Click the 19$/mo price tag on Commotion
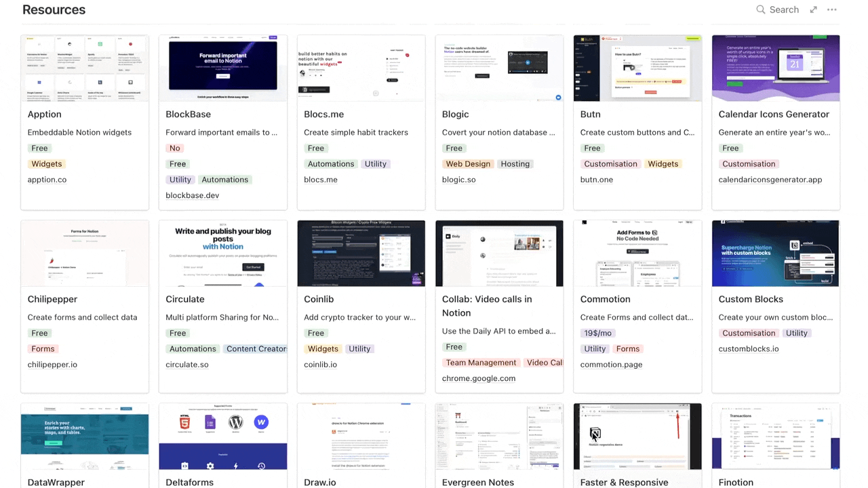This screenshot has height=488, width=868. [597, 333]
